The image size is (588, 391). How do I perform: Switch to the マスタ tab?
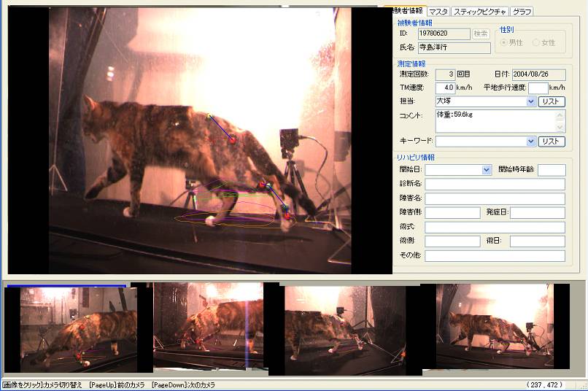point(438,12)
